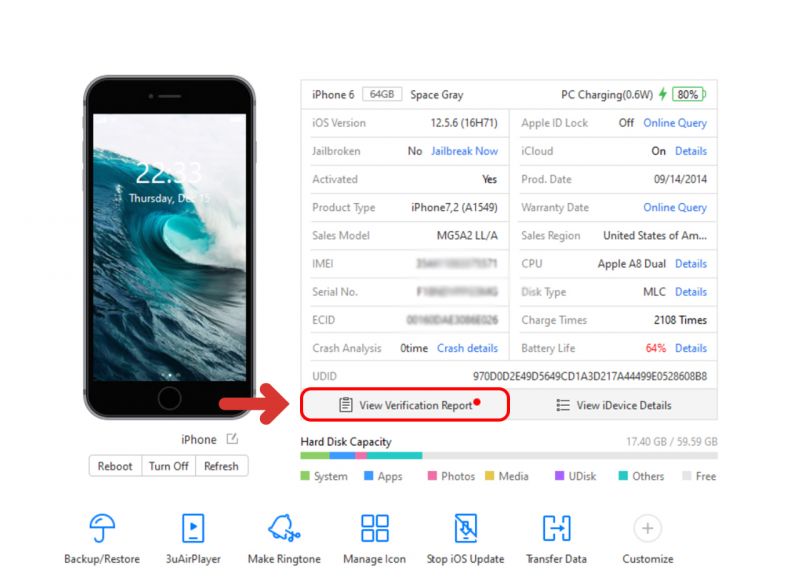Open Battery Life Details link
Viewport: 800px width, 579px height.
click(690, 348)
